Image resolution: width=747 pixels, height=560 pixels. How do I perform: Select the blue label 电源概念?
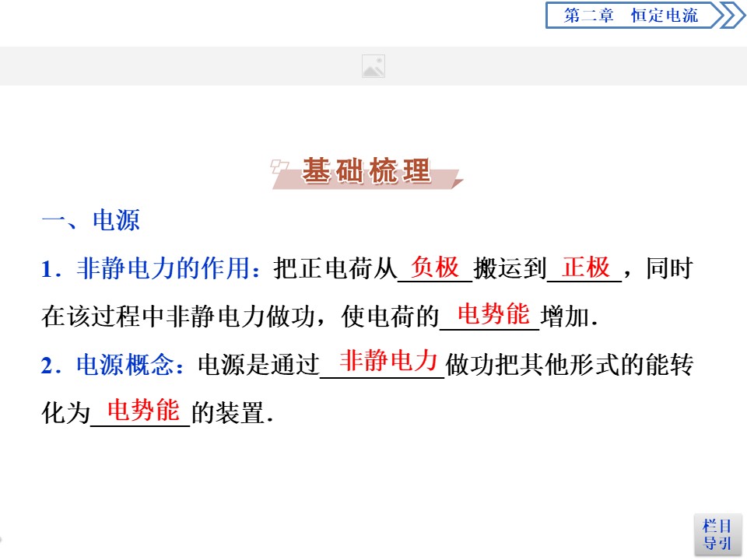[126, 365]
